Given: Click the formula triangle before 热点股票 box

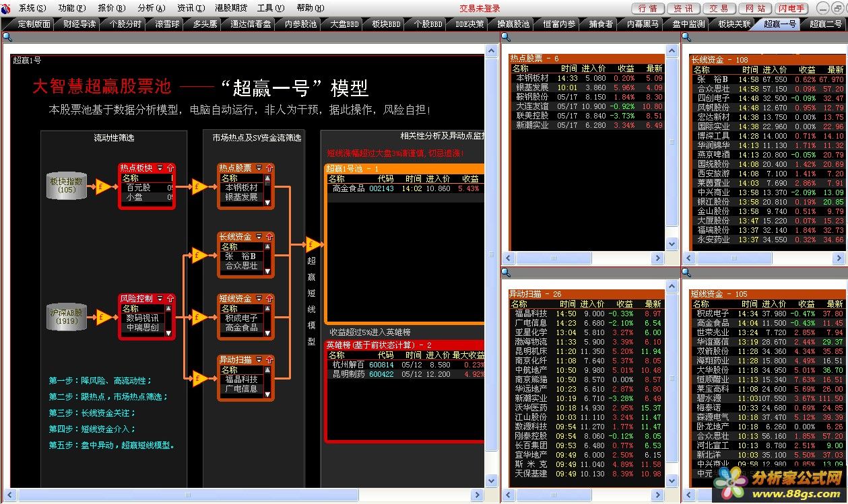Looking at the screenshot, I should [x=199, y=186].
